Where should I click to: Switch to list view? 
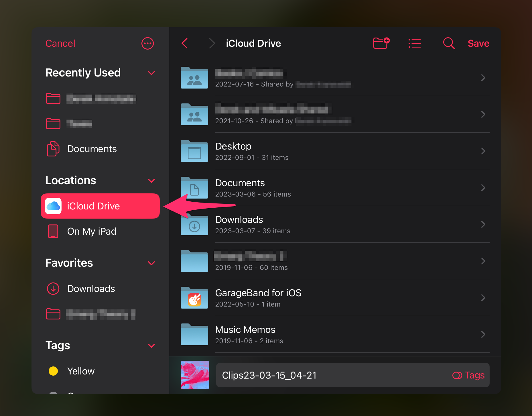[414, 43]
